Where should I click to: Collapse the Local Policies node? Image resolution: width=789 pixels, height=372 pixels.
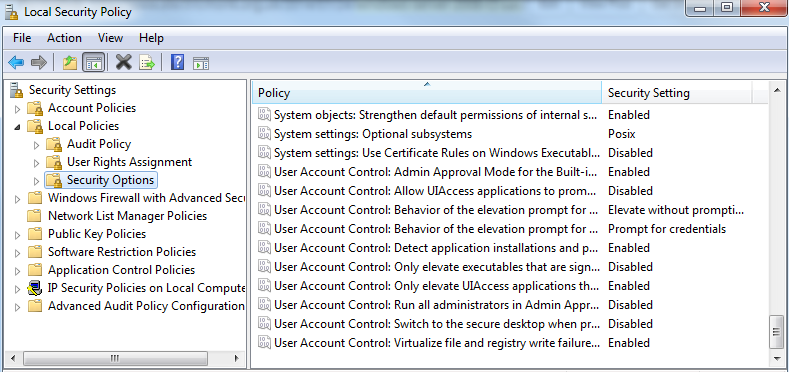coord(18,127)
